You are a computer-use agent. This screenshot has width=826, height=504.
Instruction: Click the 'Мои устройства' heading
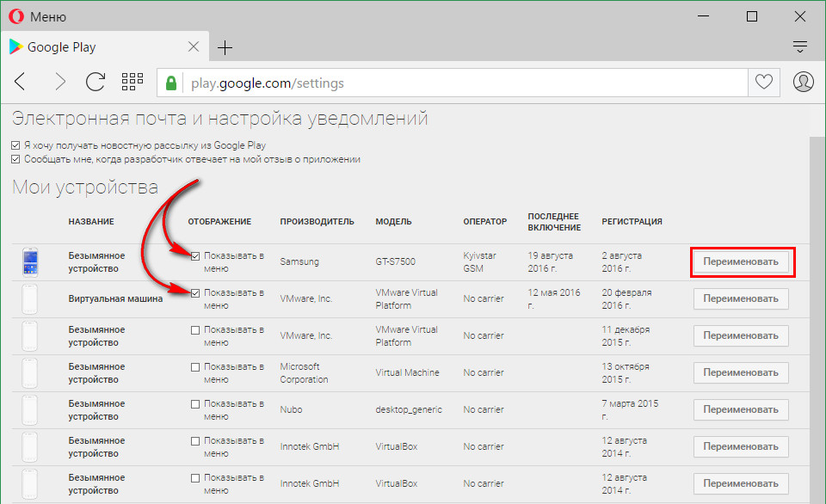click(85, 187)
